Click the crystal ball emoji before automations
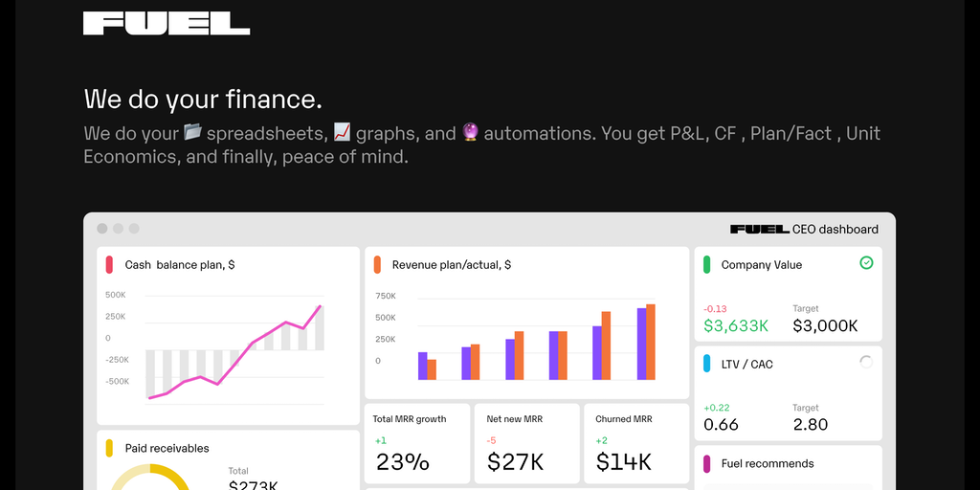The width and height of the screenshot is (980, 490). tap(470, 132)
